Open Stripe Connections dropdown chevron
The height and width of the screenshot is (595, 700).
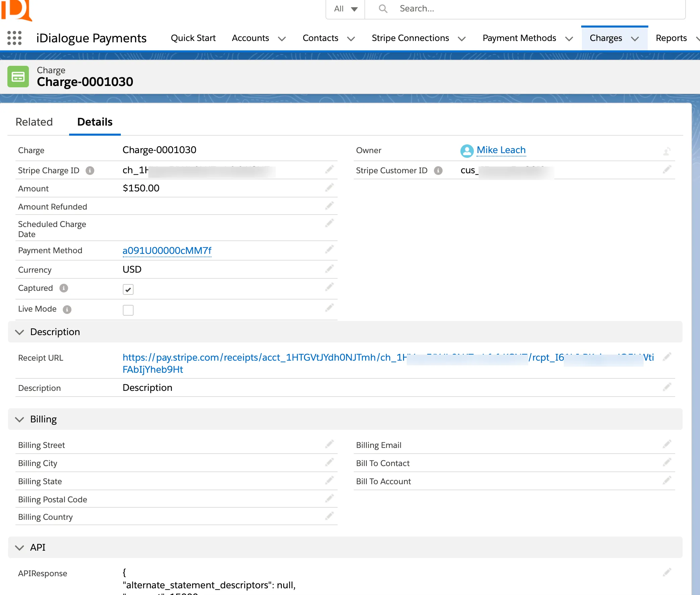(x=462, y=39)
